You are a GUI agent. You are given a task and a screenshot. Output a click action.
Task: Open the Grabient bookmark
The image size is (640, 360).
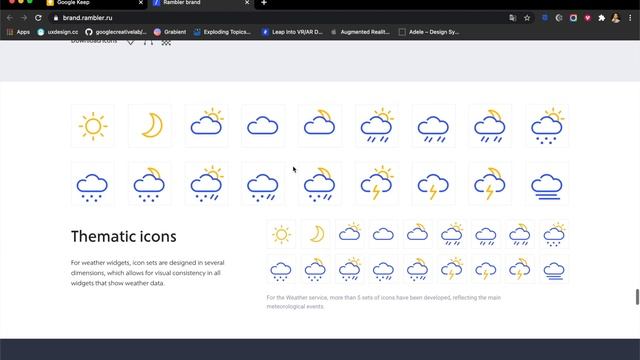tap(170, 32)
